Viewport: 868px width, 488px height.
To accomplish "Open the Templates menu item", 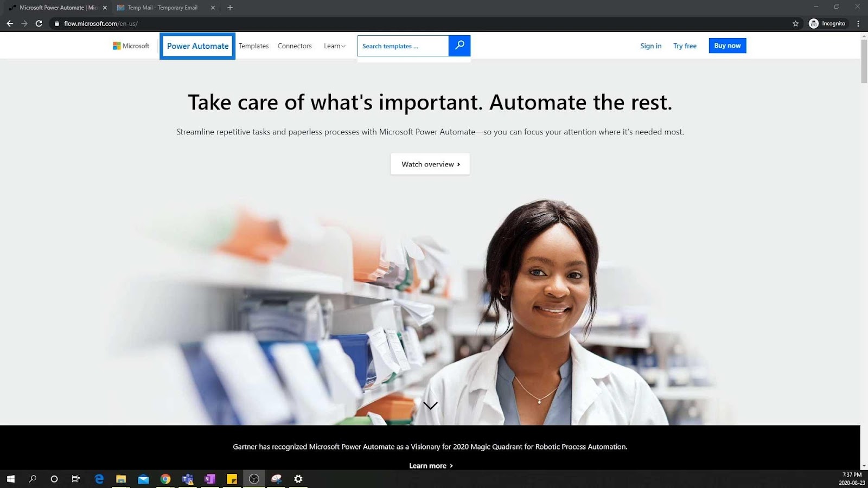I will point(253,46).
